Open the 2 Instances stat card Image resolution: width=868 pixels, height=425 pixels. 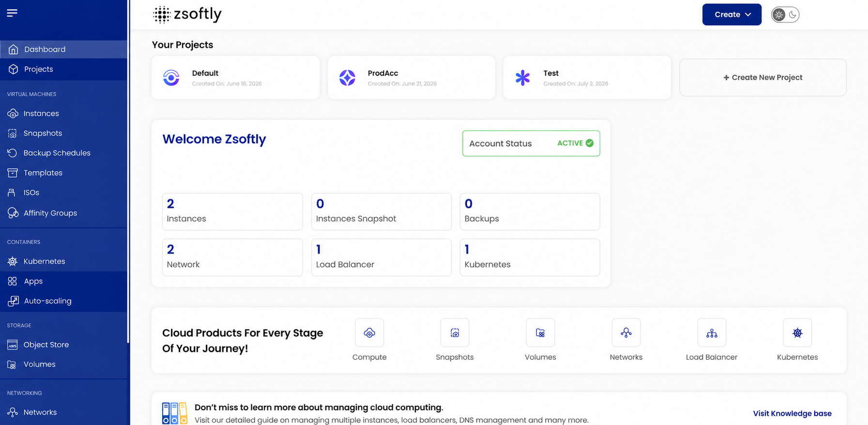232,212
